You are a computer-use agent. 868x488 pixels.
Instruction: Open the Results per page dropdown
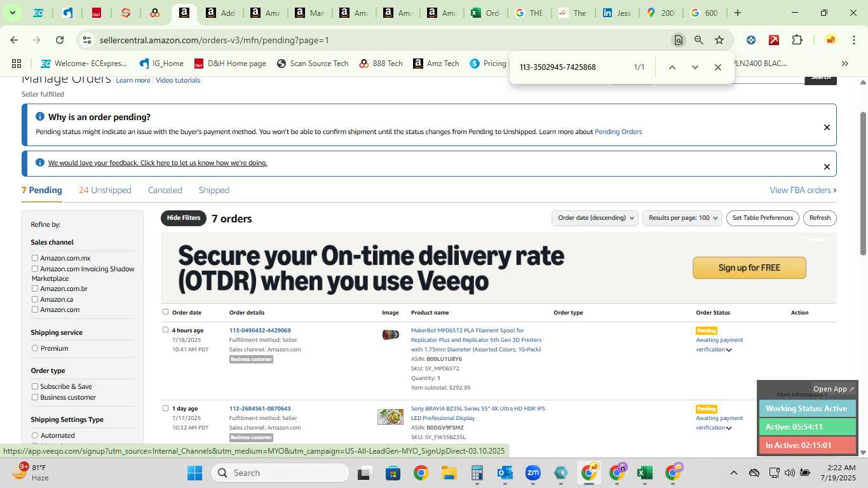[682, 218]
